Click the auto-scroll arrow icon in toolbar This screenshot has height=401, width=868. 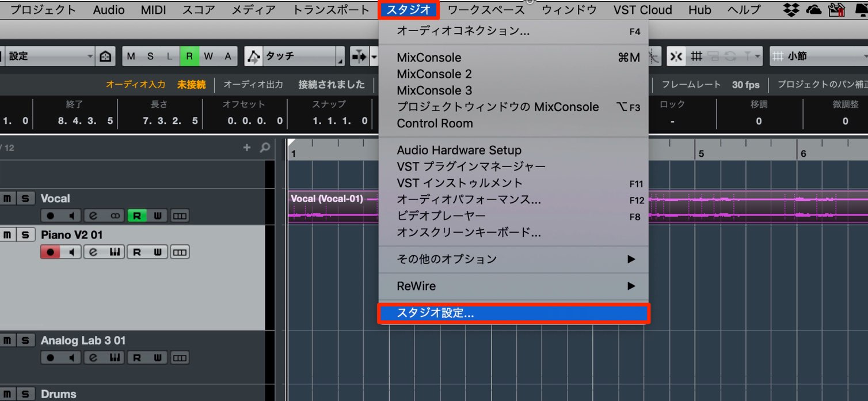(x=359, y=56)
